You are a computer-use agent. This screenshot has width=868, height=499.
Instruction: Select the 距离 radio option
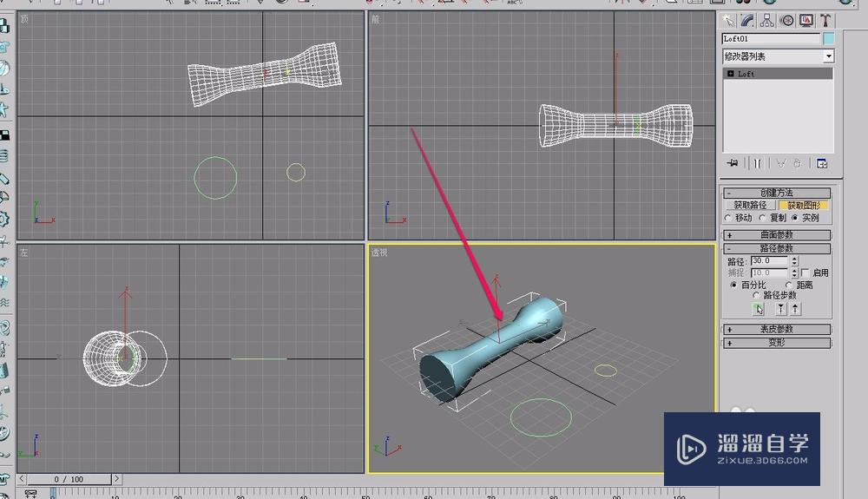pos(789,285)
